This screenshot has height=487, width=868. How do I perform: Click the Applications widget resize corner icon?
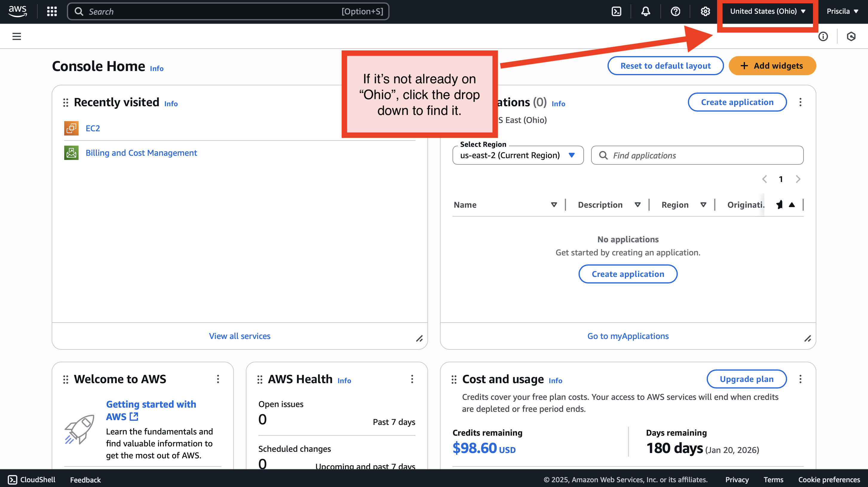tap(807, 339)
